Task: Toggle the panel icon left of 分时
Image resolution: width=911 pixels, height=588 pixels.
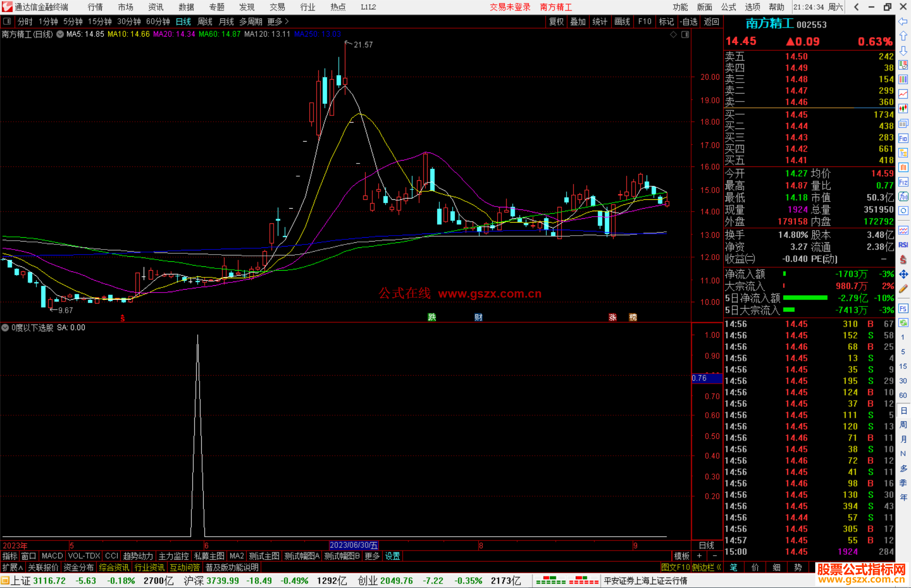Action: pyautogui.click(x=7, y=21)
